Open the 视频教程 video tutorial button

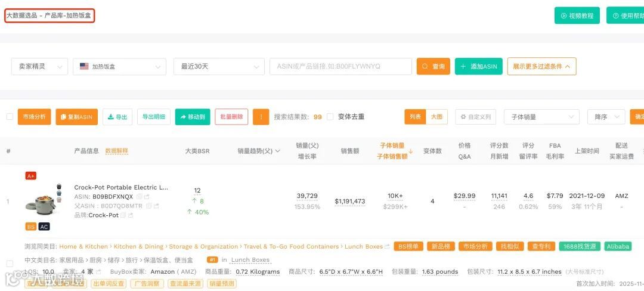(x=577, y=16)
